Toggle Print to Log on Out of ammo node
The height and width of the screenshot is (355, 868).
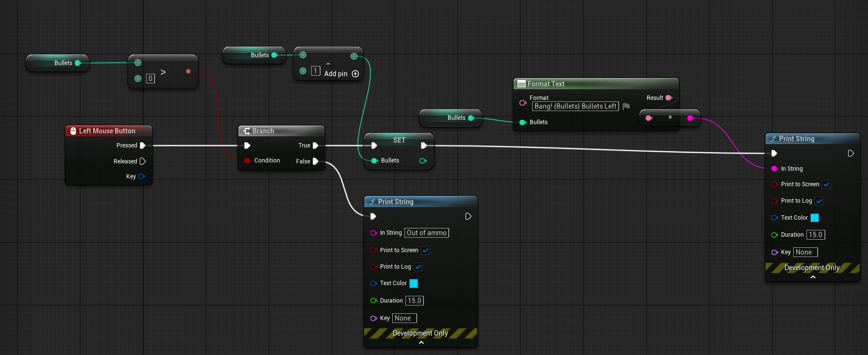[x=418, y=267]
